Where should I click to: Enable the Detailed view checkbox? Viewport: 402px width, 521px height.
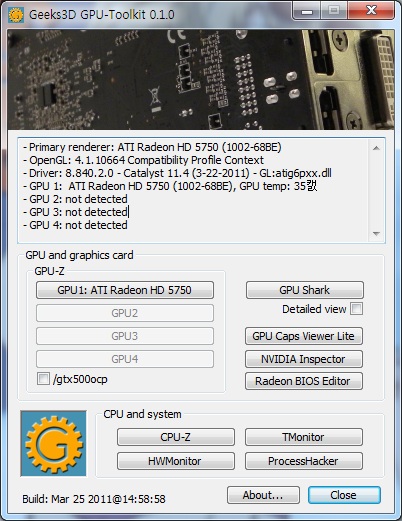pos(356,309)
